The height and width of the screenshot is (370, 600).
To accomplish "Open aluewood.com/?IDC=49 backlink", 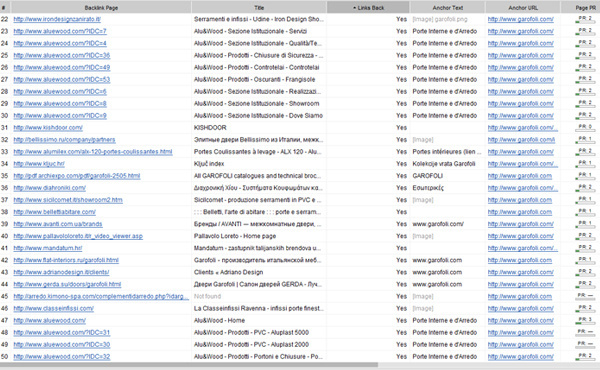I will [62, 67].
